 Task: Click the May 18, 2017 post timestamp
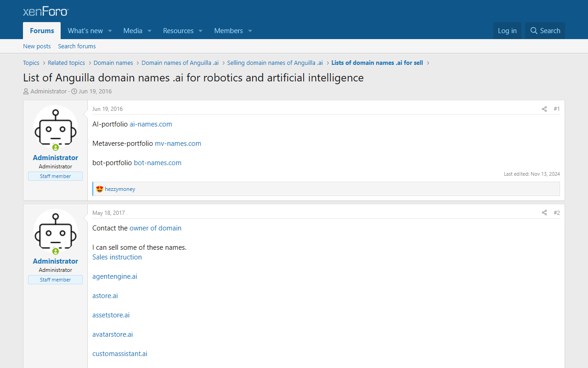click(108, 213)
